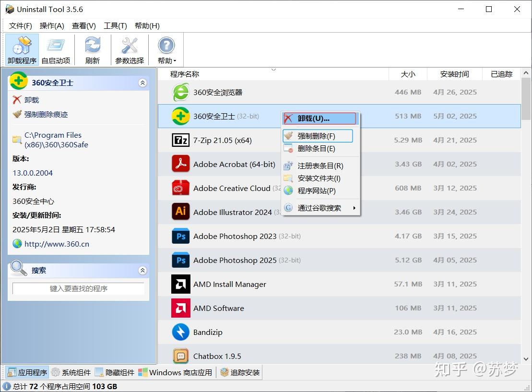This screenshot has width=532, height=392.
Task: Click the 帮助 question mark icon
Action: (166, 46)
